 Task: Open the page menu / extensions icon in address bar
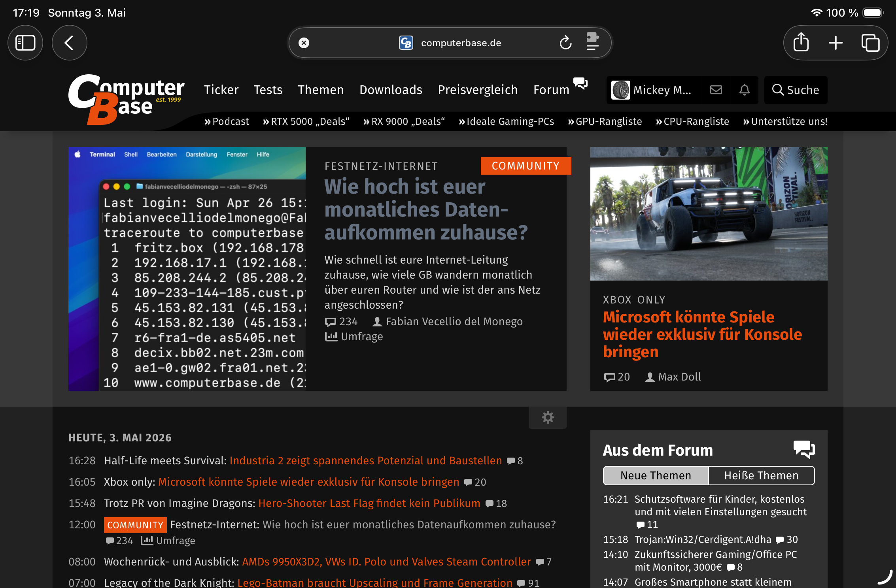tap(592, 41)
